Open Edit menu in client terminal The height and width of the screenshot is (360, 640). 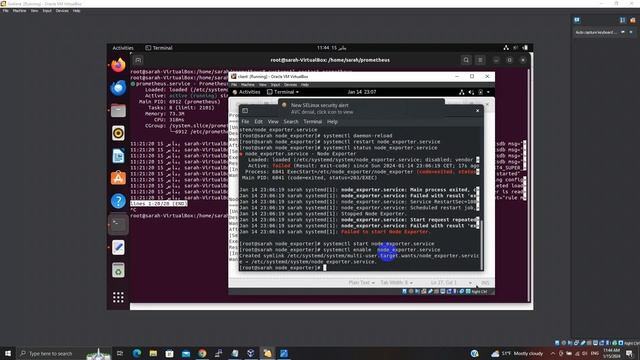[x=258, y=122]
